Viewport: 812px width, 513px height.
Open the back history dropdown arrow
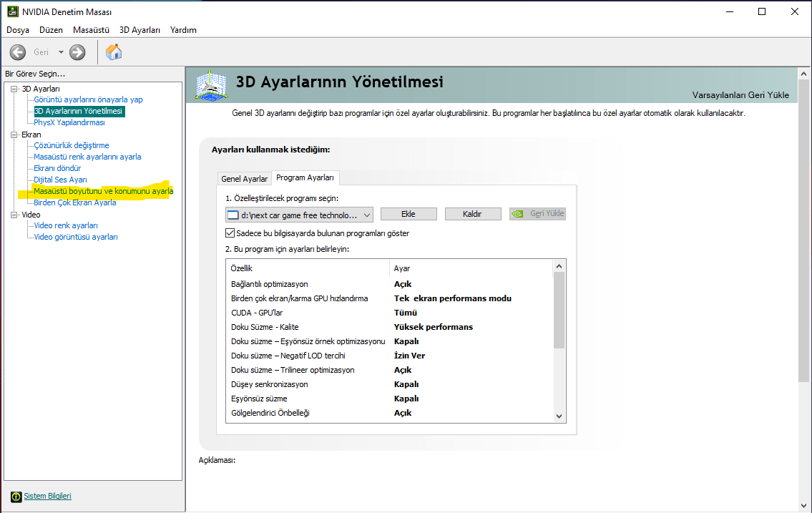pyautogui.click(x=61, y=52)
